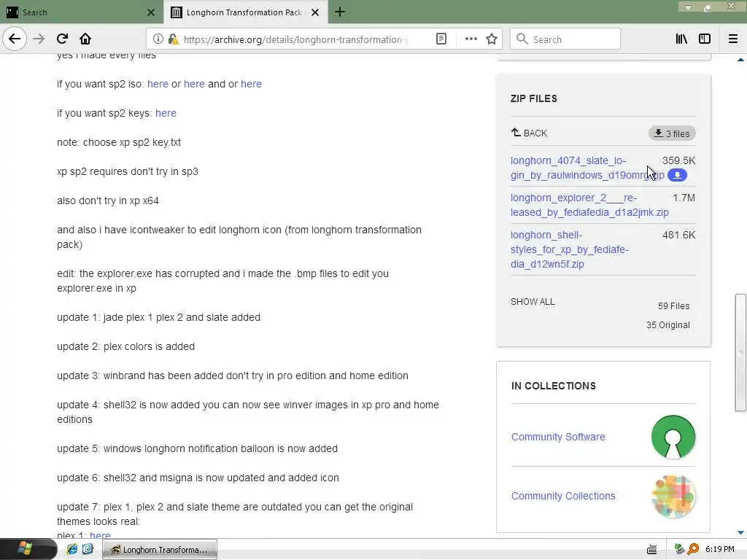Open first 'here' sp2 iso link
This screenshot has height=560, width=747.
158,84
